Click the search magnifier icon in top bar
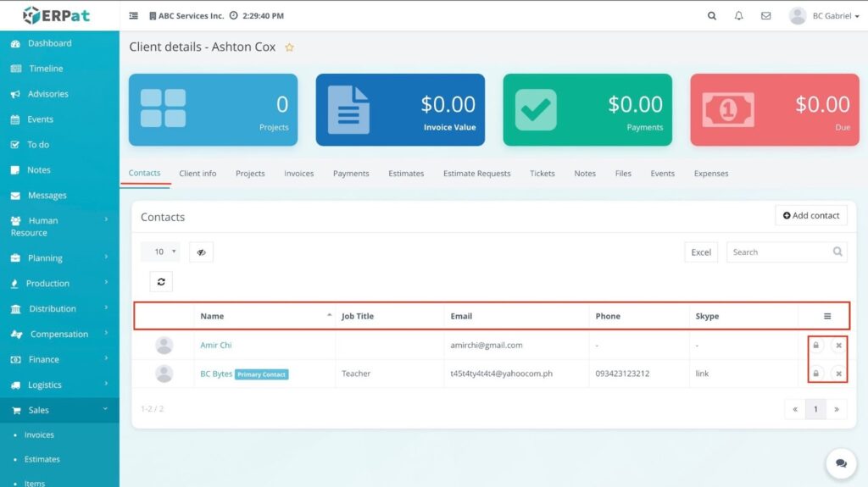Image resolution: width=868 pixels, height=487 pixels. click(x=712, y=16)
